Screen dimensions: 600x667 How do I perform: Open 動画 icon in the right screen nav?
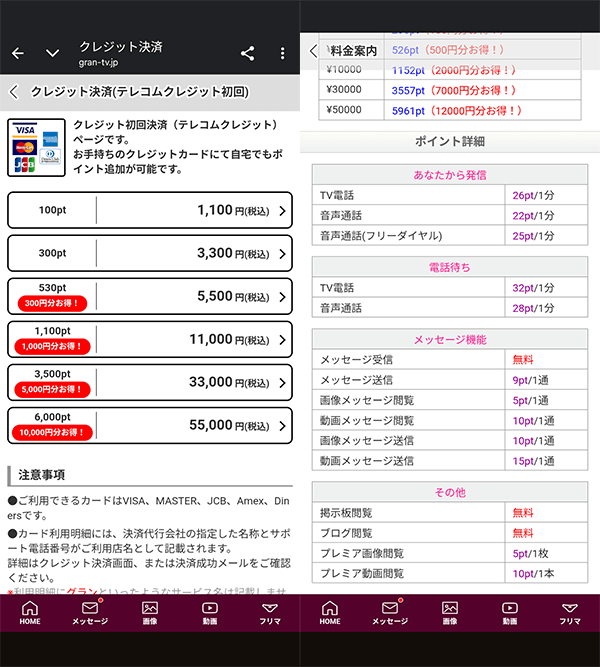tap(510, 613)
